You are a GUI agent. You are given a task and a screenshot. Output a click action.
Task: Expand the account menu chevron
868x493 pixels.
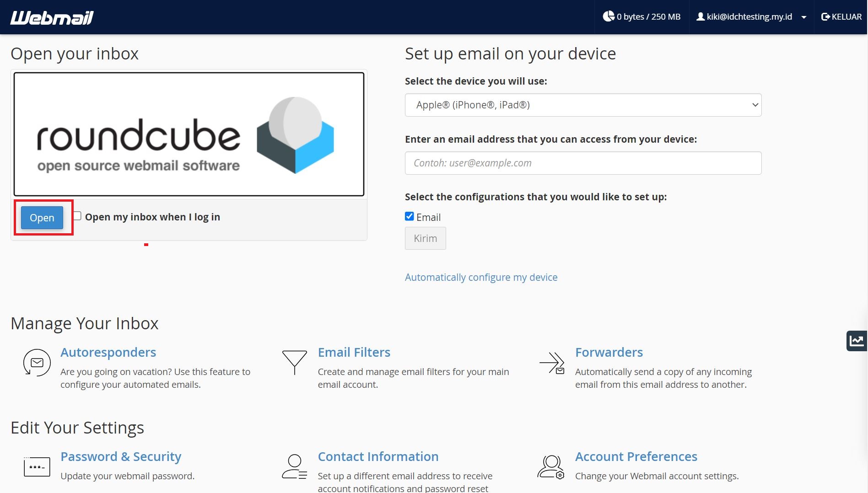[804, 16]
